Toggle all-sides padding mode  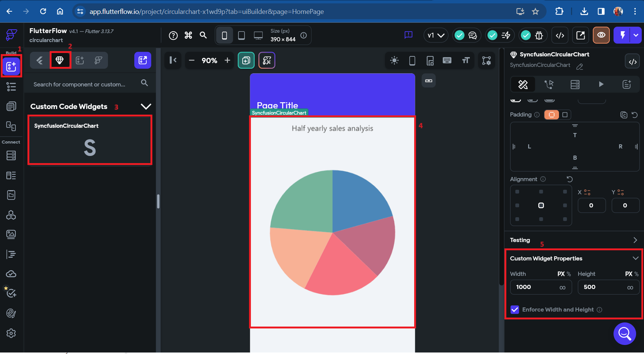(x=551, y=115)
